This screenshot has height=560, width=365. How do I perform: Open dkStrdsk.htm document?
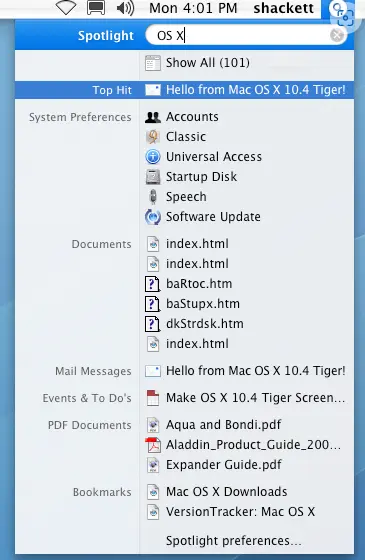pyautogui.click(x=205, y=324)
